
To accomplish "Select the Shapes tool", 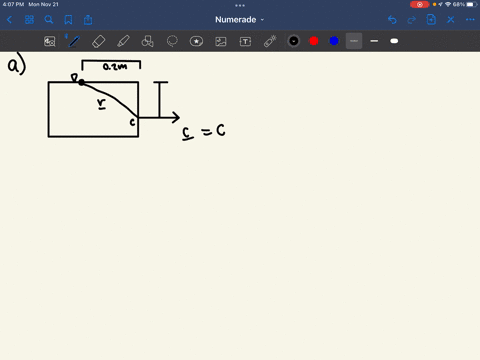I will (x=147, y=41).
